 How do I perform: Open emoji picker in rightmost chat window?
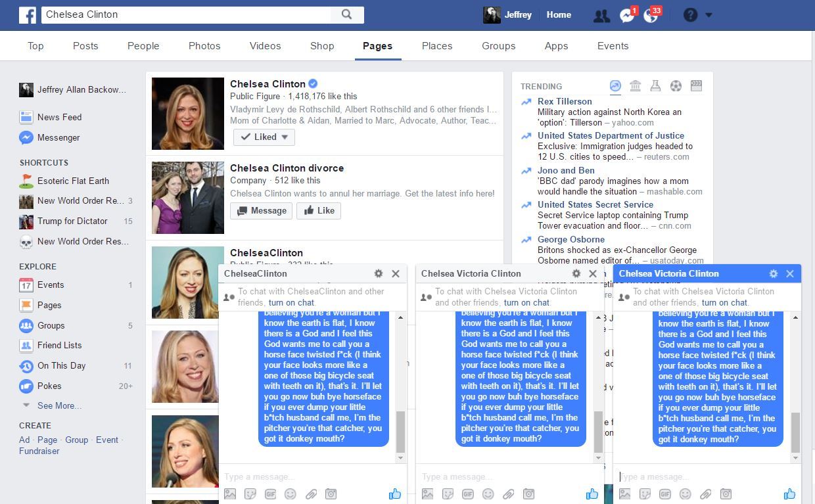point(685,494)
